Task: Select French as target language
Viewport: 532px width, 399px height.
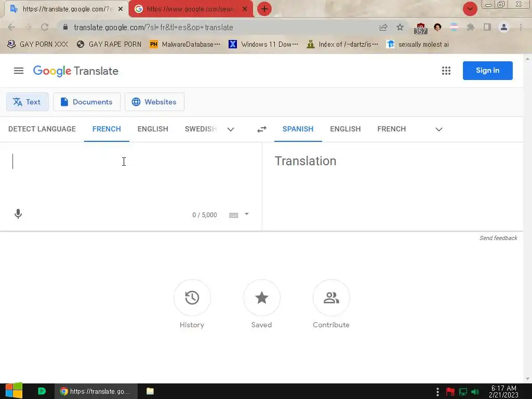Action: 392,129
